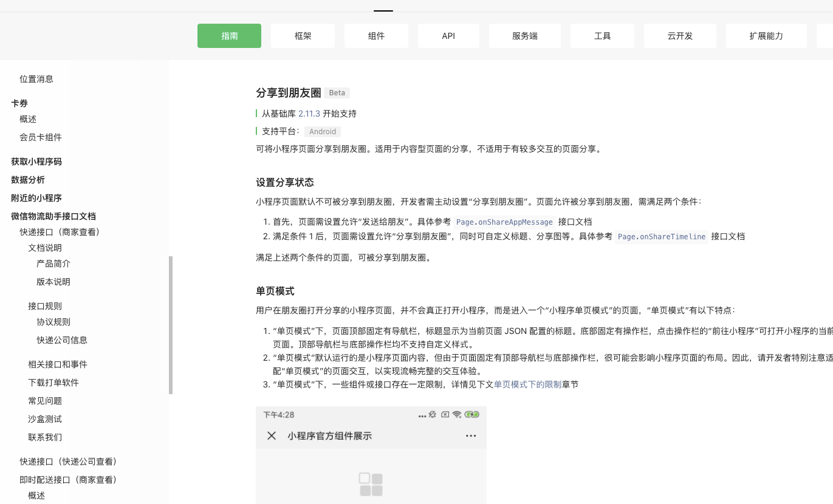The width and height of the screenshot is (833, 504).
Task: Open 会员卡组件 in the sidebar
Action: pos(41,137)
